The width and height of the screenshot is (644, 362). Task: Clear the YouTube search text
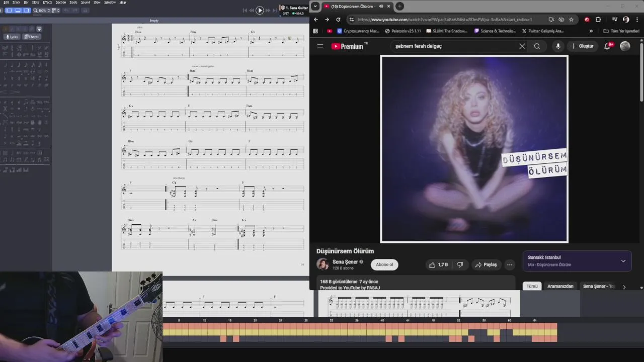point(522,46)
